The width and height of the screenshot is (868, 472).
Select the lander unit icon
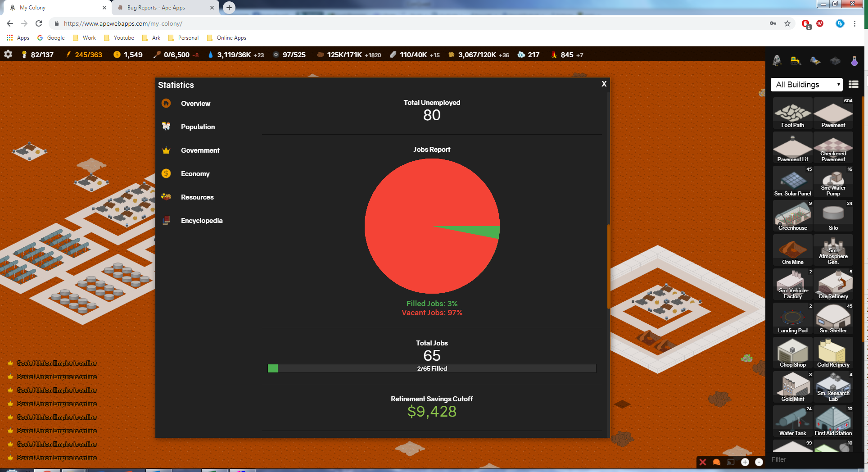(x=777, y=61)
